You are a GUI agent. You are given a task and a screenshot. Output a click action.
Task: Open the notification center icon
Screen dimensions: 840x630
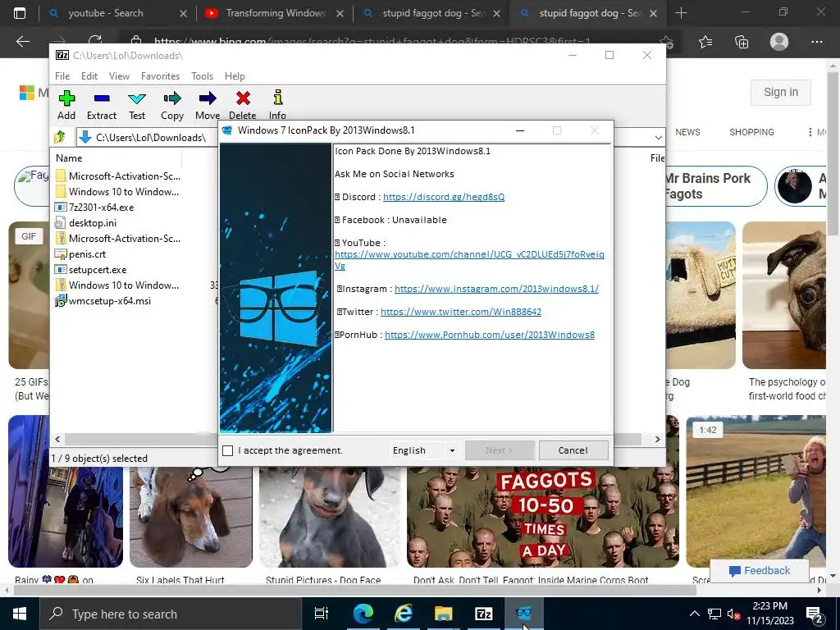[x=814, y=614]
